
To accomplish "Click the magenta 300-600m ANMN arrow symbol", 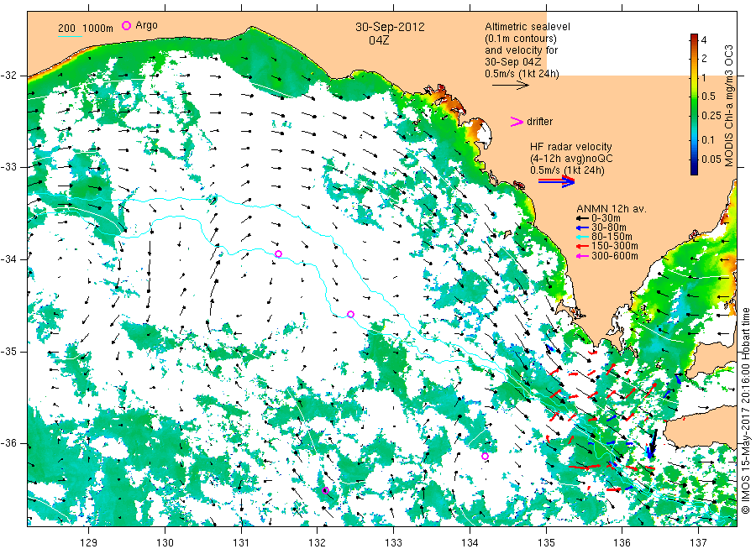I will pyautogui.click(x=582, y=256).
